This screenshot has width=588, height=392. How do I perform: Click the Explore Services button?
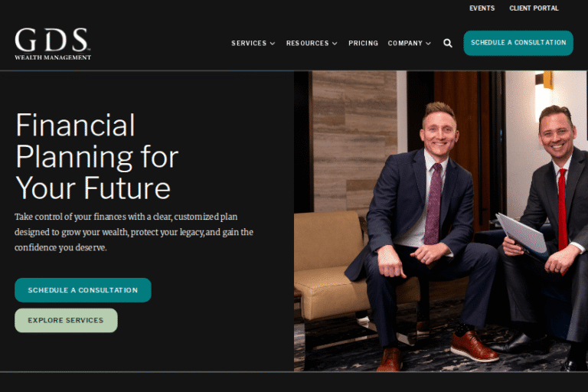(x=66, y=320)
